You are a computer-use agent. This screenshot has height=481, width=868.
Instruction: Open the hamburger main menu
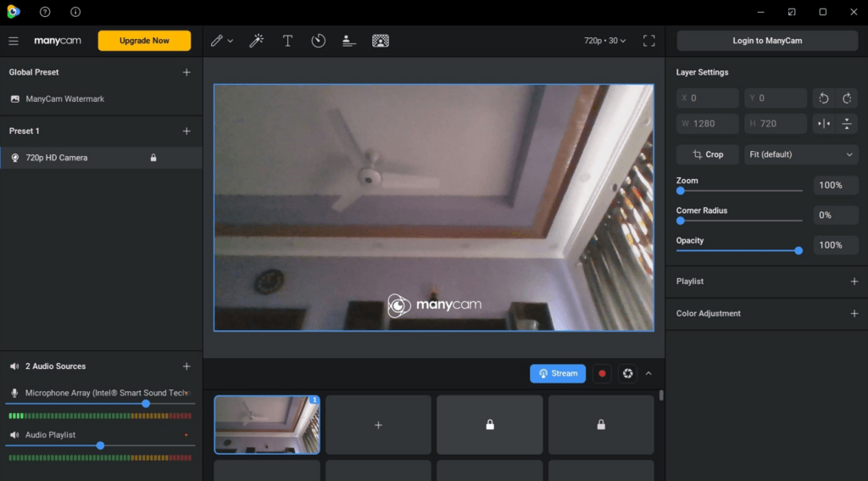click(x=14, y=41)
